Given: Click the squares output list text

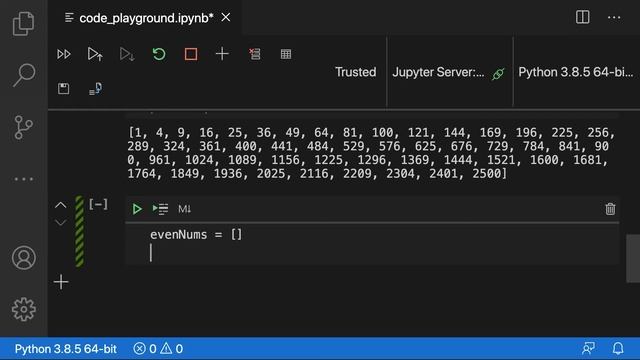Looking at the screenshot, I should (x=371, y=153).
